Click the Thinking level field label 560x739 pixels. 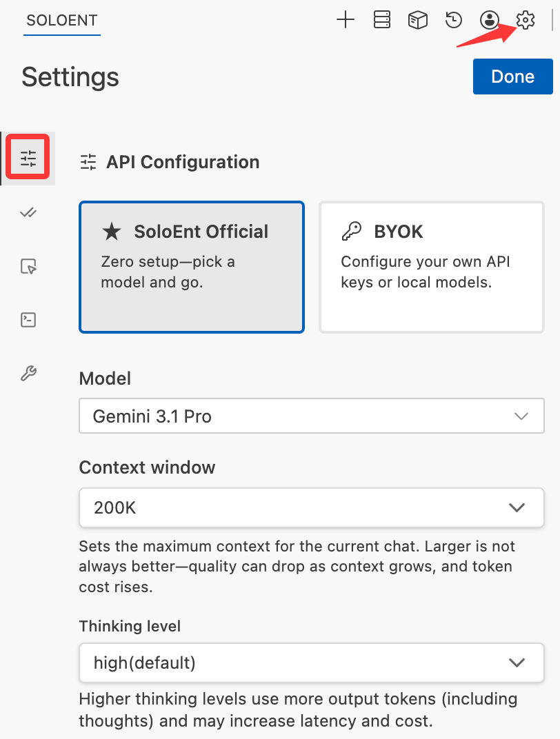point(130,626)
